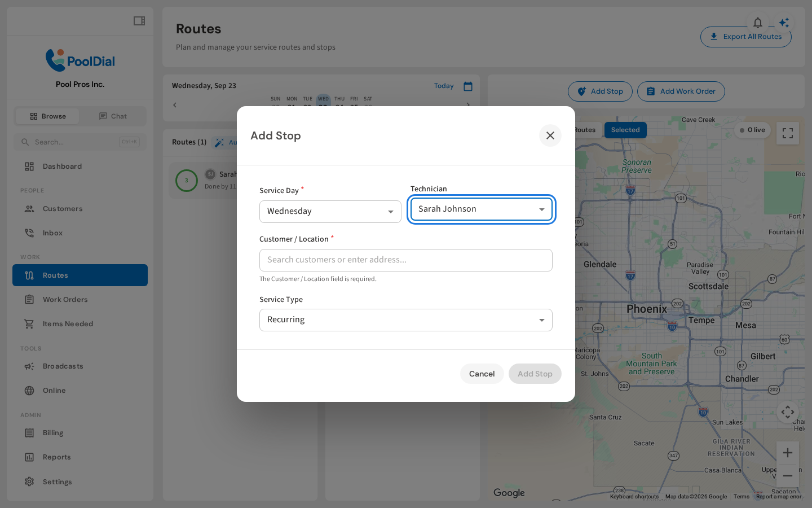812x508 pixels.
Task: Click the notifications bell icon
Action: pyautogui.click(x=758, y=23)
